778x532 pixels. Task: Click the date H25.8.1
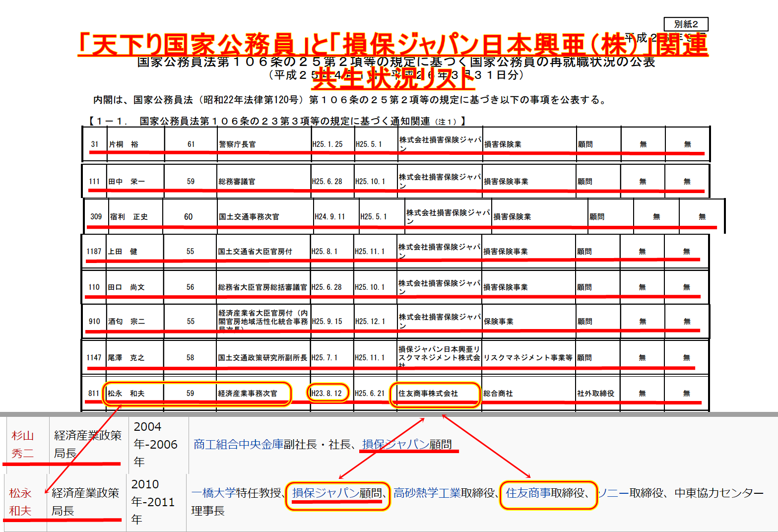pyautogui.click(x=324, y=252)
